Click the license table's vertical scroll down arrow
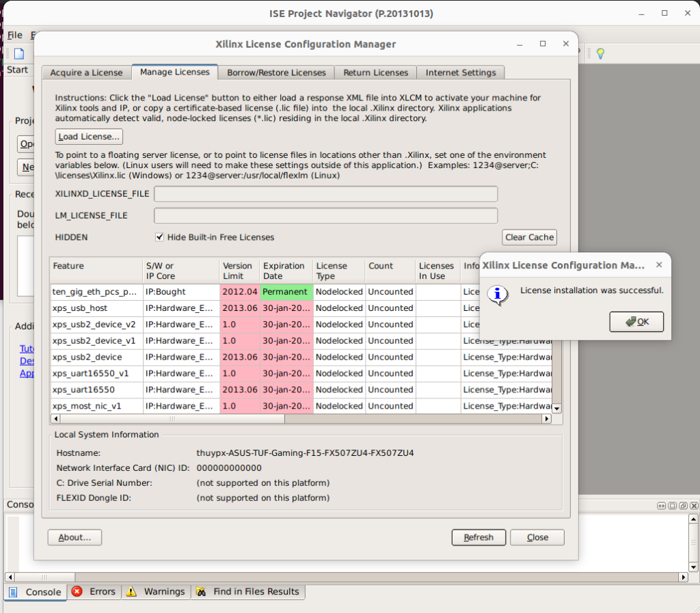The height and width of the screenshot is (613, 700). (x=556, y=408)
